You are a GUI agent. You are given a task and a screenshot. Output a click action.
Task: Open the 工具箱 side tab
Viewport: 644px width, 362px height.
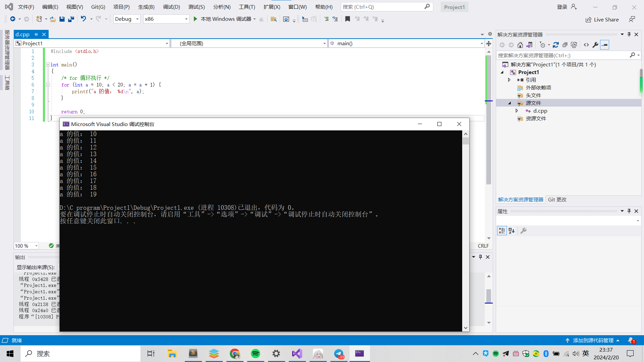coord(7,83)
